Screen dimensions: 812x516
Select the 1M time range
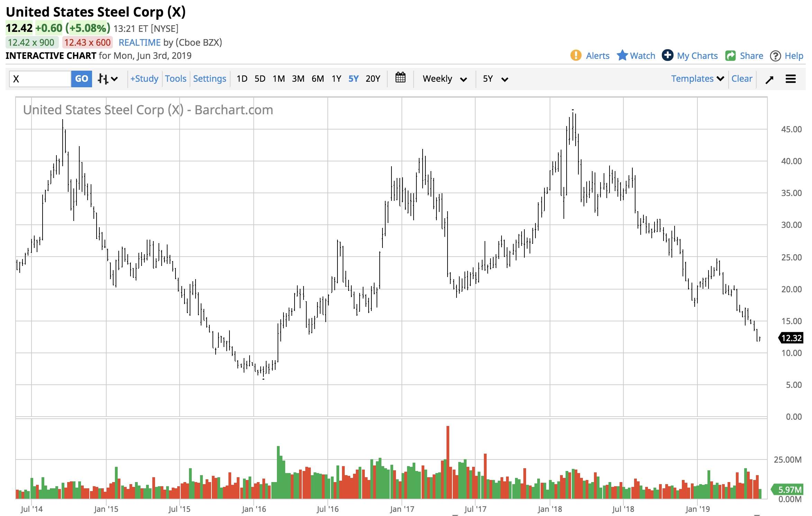point(279,79)
